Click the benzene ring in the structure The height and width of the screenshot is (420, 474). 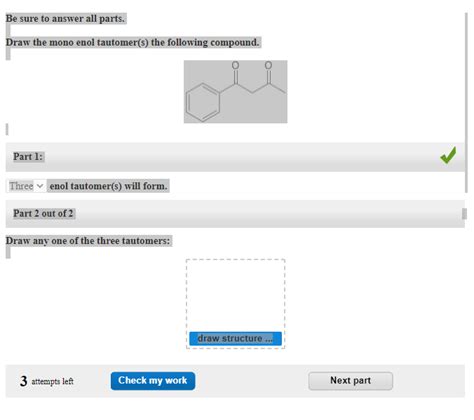[203, 102]
